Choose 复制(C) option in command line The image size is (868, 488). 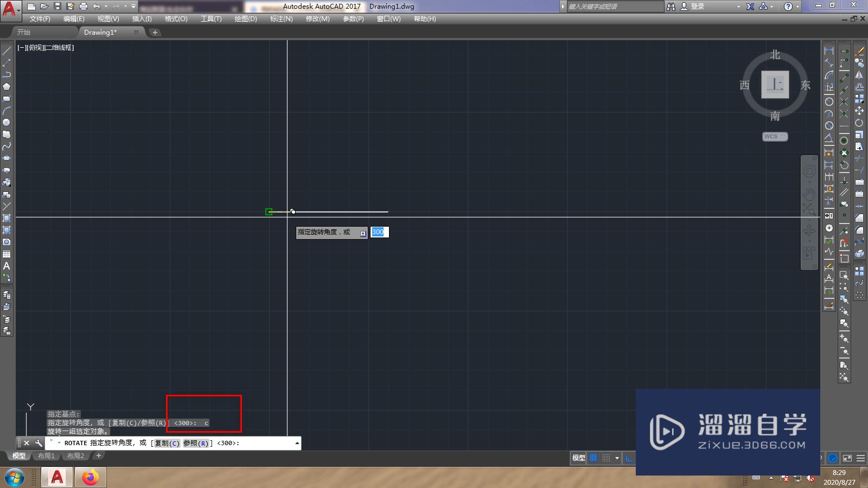[167, 444]
